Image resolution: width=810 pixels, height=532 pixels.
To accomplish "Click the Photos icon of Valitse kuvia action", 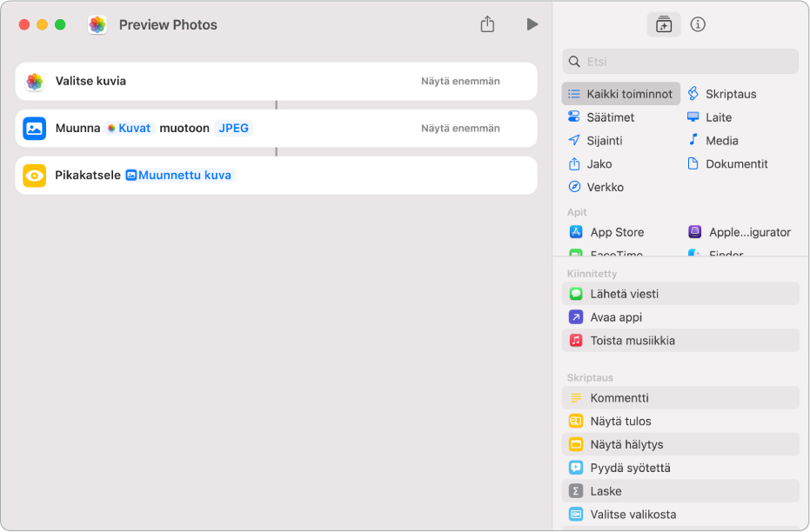I will pyautogui.click(x=35, y=82).
